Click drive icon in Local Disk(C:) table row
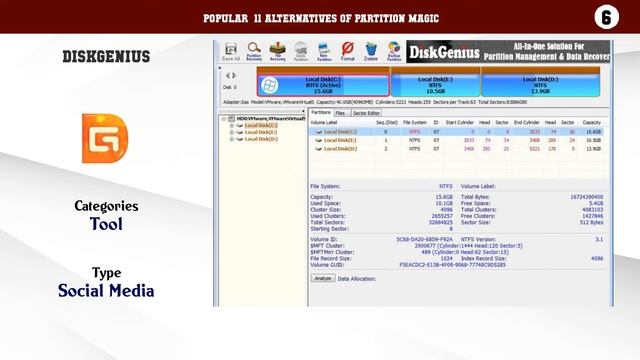Viewport: 640px width, 360px height. [x=319, y=132]
